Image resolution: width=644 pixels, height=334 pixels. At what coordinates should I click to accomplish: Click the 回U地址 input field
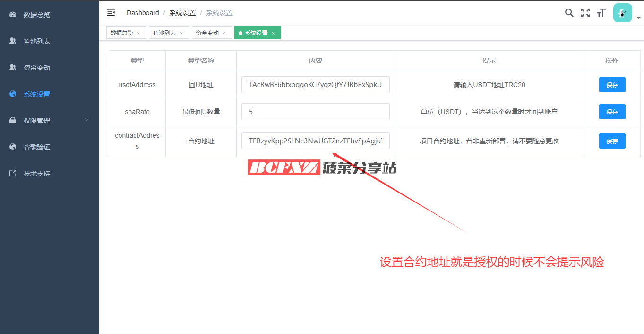pyautogui.click(x=315, y=85)
